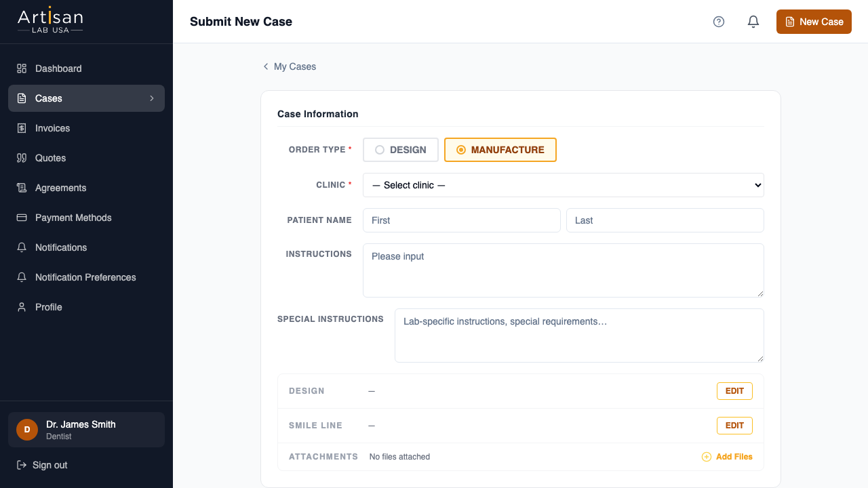Image resolution: width=868 pixels, height=488 pixels.
Task: Click into the Special Instructions text area
Action: [579, 335]
